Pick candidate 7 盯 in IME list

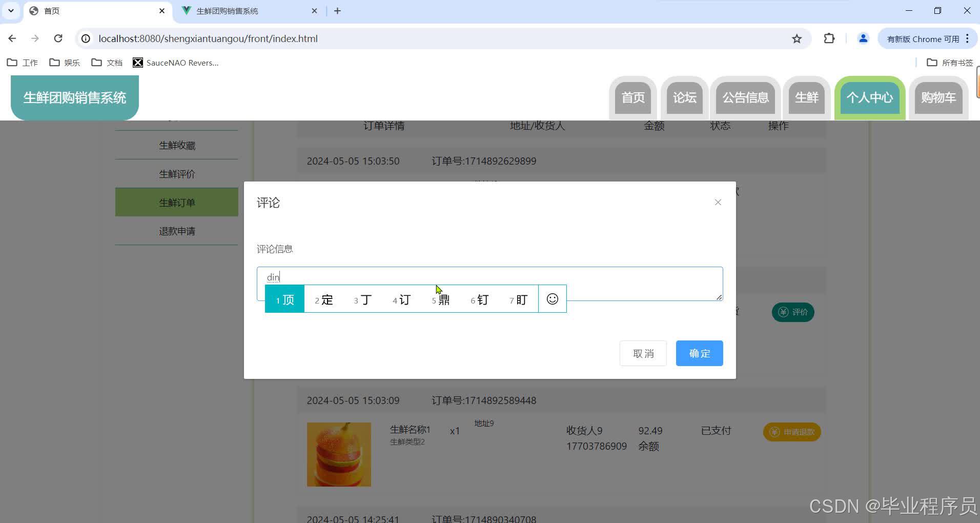click(x=519, y=299)
